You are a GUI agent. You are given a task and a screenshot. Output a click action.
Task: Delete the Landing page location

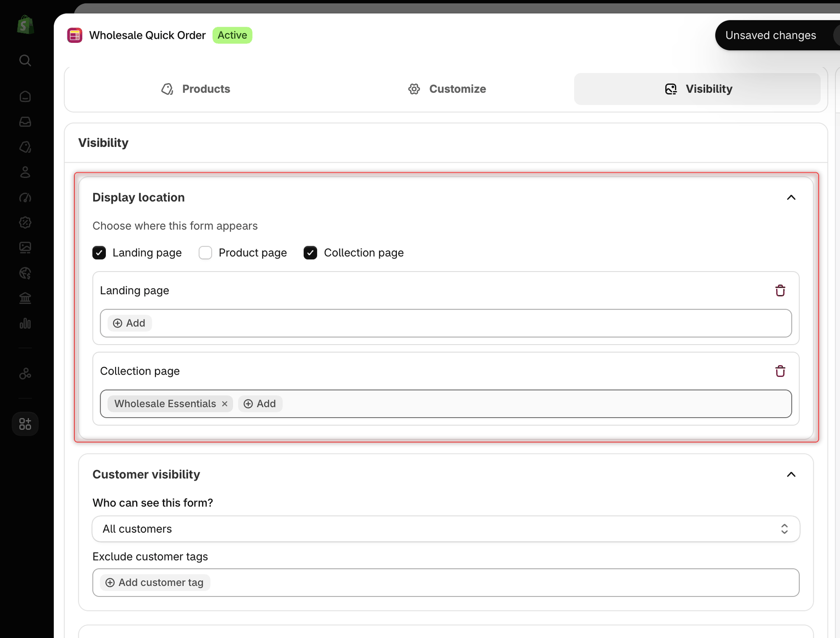[780, 291]
